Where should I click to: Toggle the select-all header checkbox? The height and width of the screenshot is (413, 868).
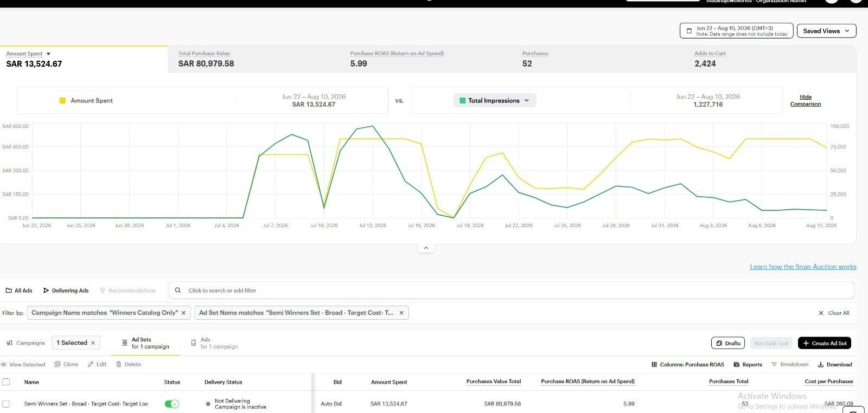[x=6, y=382]
